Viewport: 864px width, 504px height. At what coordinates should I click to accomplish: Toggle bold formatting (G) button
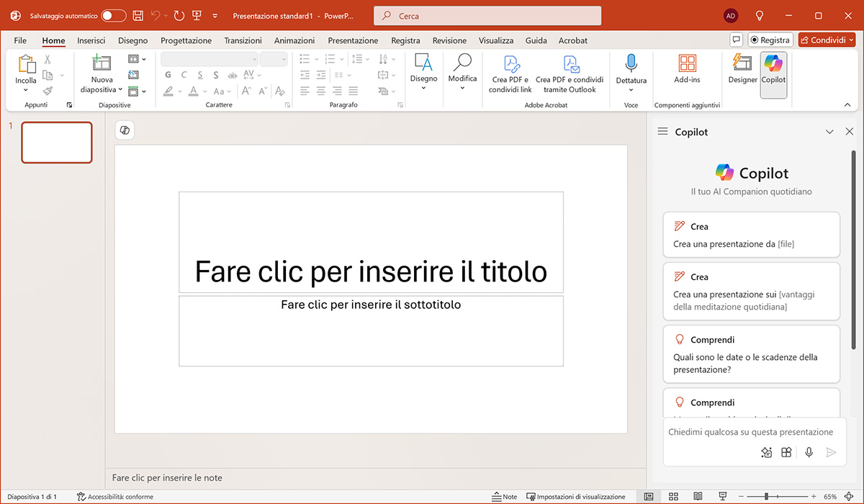point(168,74)
